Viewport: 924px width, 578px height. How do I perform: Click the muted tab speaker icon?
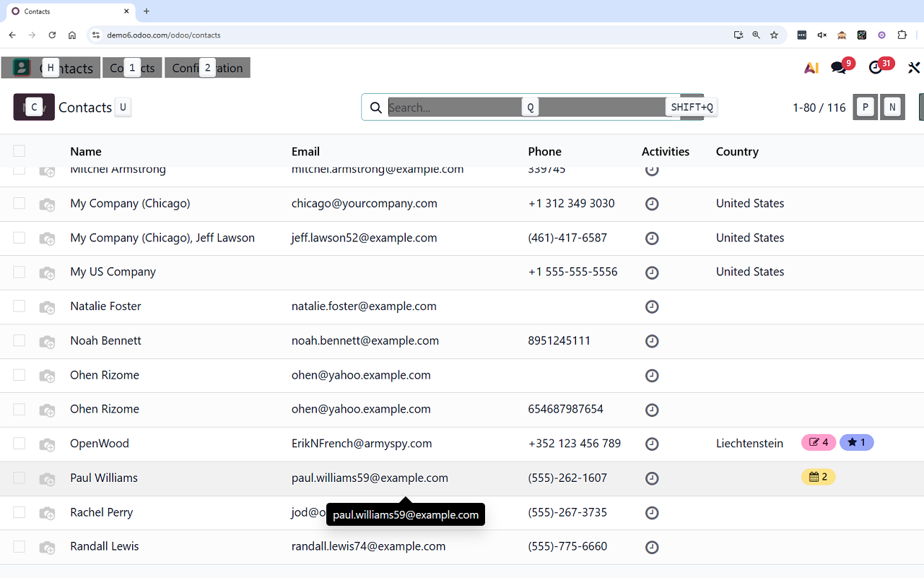(x=821, y=35)
